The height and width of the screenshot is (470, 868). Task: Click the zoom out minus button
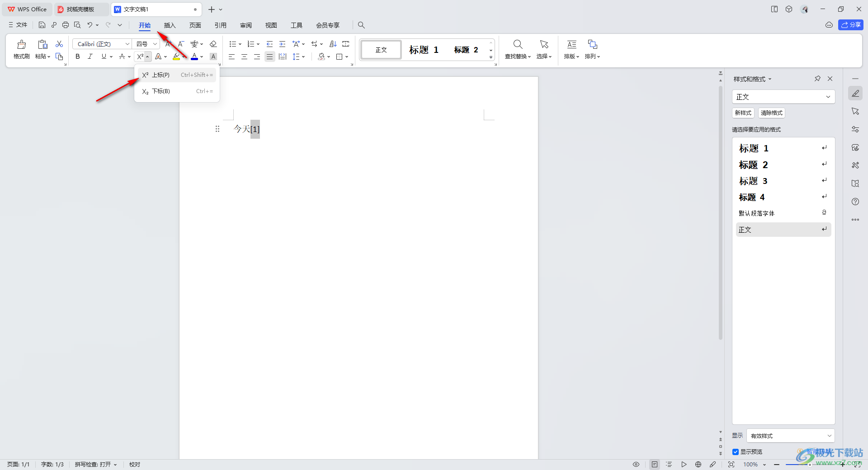coord(777,464)
